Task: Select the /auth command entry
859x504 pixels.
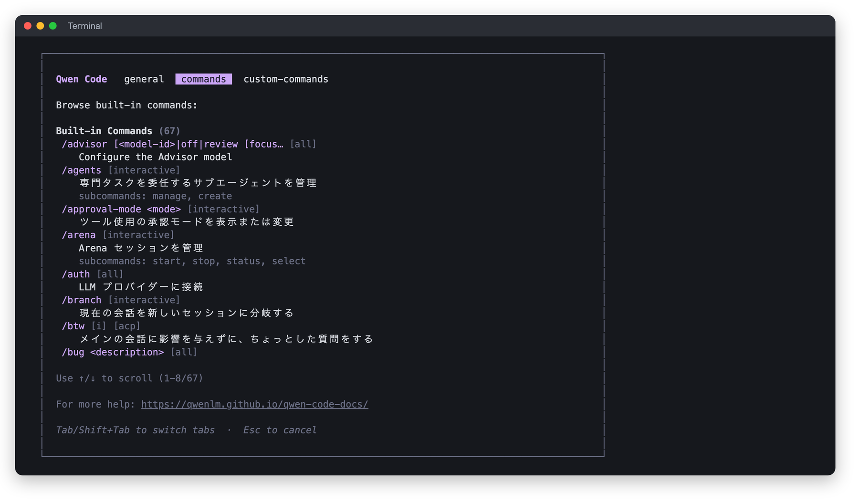Action: pyautogui.click(x=93, y=274)
